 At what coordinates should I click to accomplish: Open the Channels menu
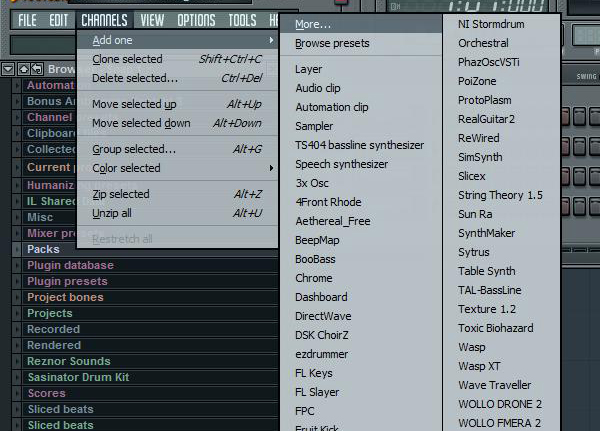[104, 20]
